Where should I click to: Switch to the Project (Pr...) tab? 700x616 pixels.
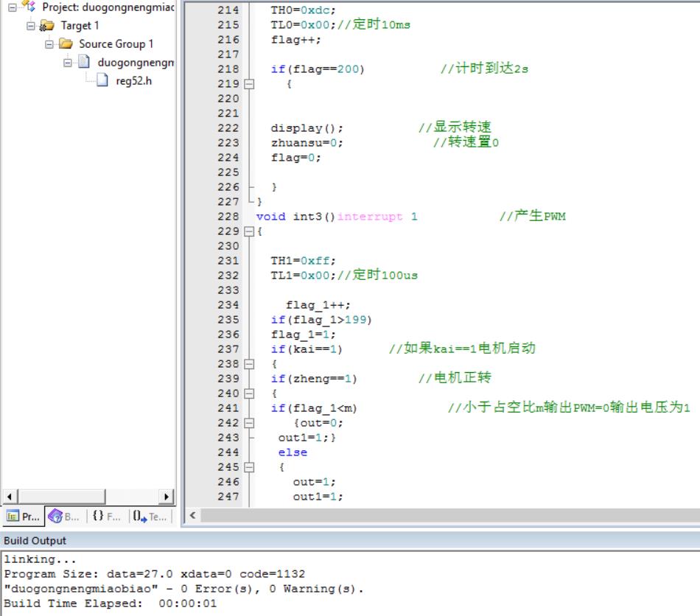[24, 517]
